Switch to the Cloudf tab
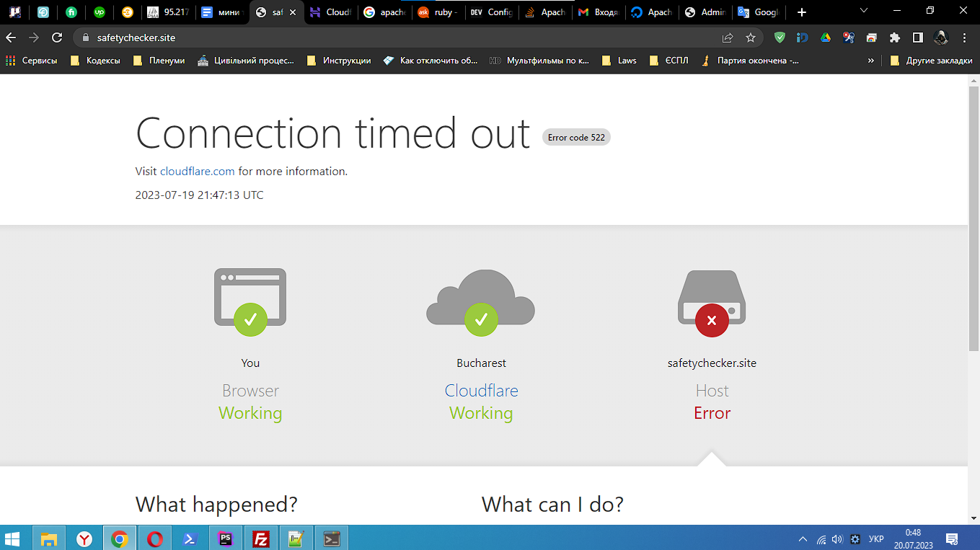 coord(330,12)
